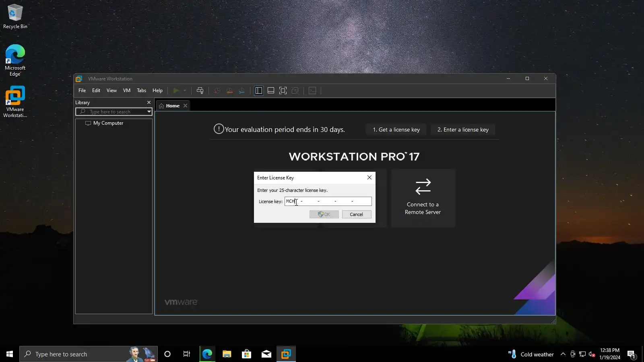Expand the power options dropdown arrow
Viewport: 644px width, 362px height.
[185, 90]
